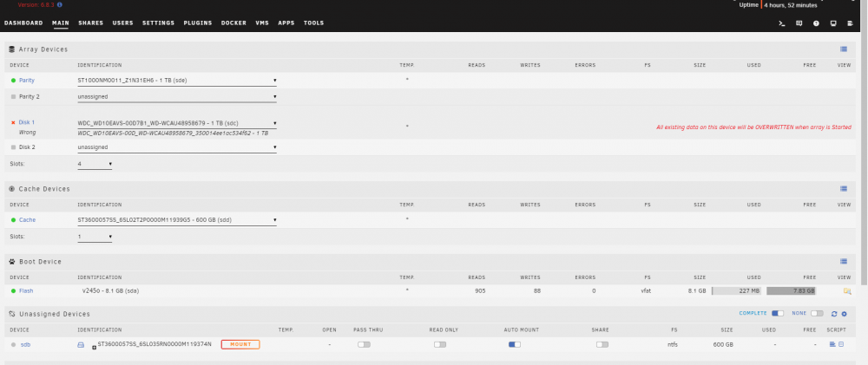Open the Array Slots dropdown showing 4

[95, 164]
